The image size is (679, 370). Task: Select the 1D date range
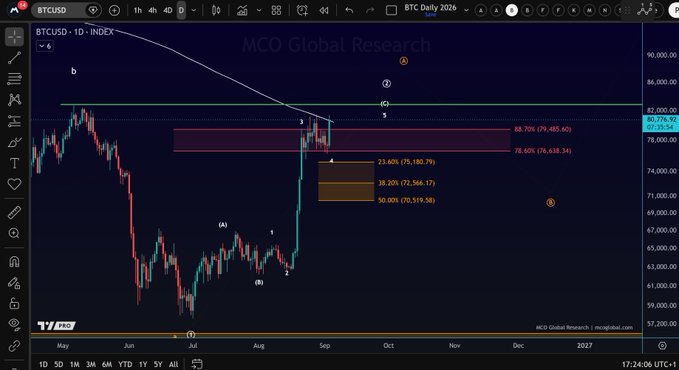pyautogui.click(x=43, y=364)
